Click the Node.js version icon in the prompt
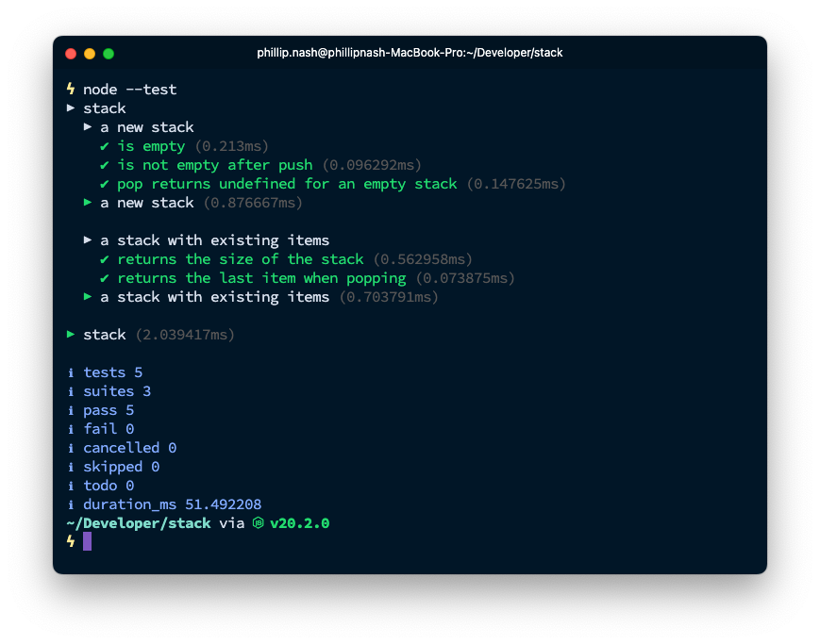Viewport: 820px width, 644px height. tap(258, 522)
